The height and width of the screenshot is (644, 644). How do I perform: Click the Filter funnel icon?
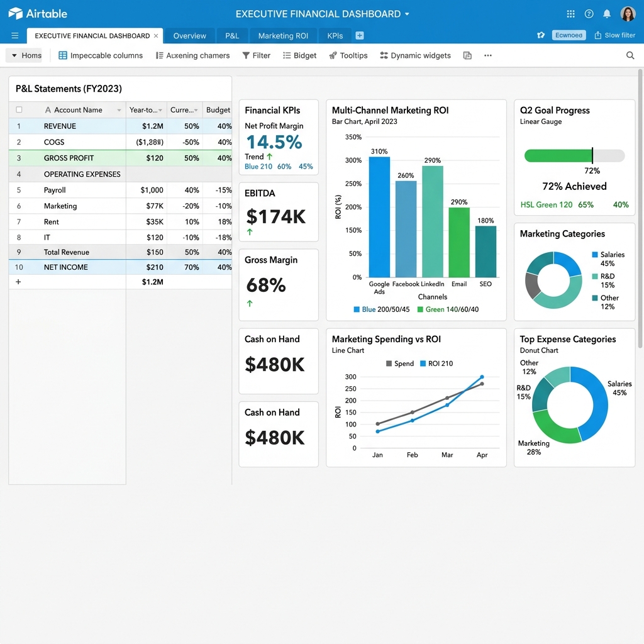point(246,55)
